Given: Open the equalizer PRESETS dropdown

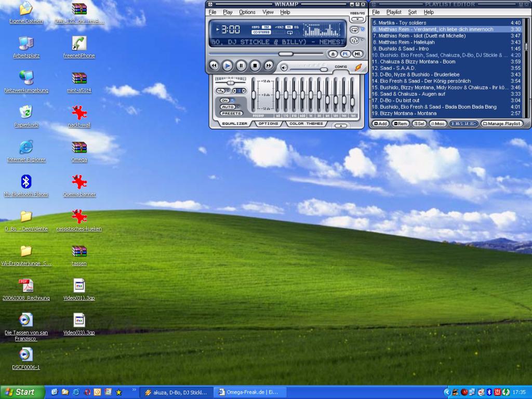Looking at the screenshot, I should [x=231, y=113].
